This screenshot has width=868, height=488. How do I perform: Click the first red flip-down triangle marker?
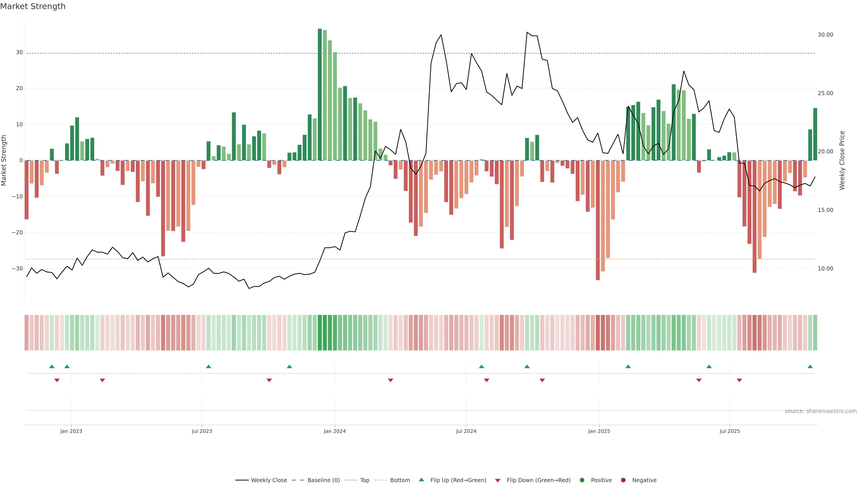click(x=57, y=380)
